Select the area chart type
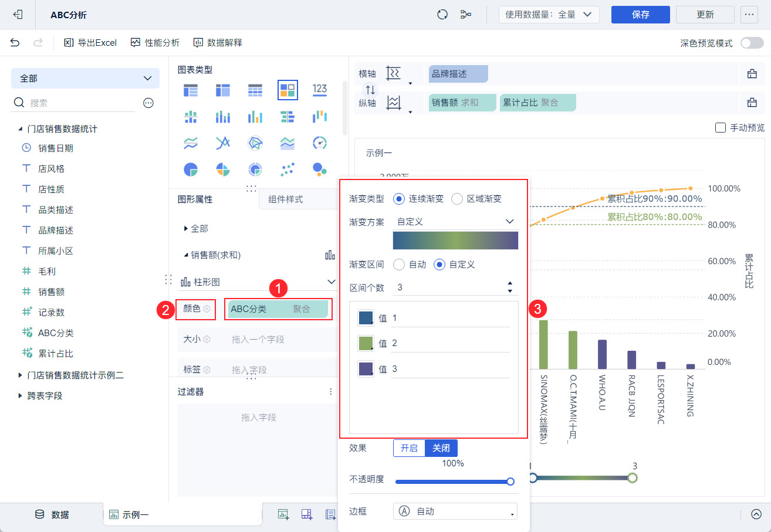 coord(288,143)
